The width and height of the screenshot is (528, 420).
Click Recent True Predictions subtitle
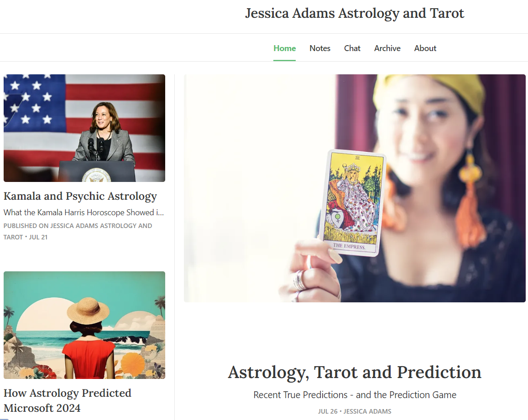355,395
